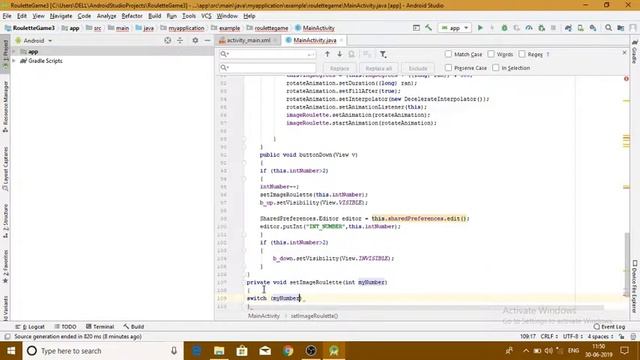Enable Preserve Case checkbox
640x360 pixels.
pos(449,68)
